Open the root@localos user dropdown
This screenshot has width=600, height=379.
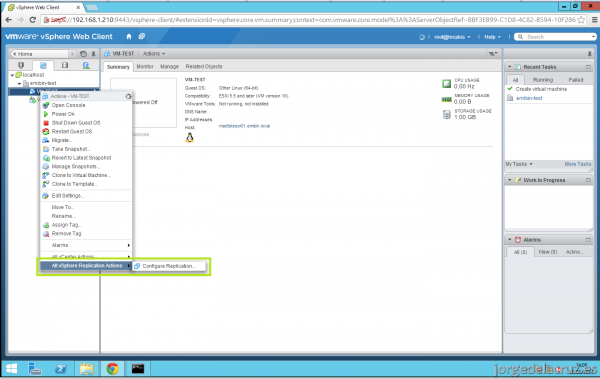point(452,37)
